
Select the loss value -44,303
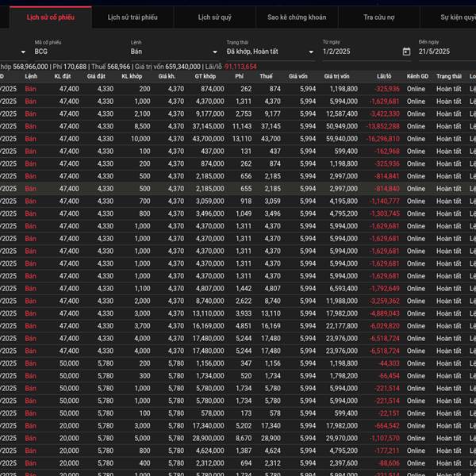(x=389, y=363)
